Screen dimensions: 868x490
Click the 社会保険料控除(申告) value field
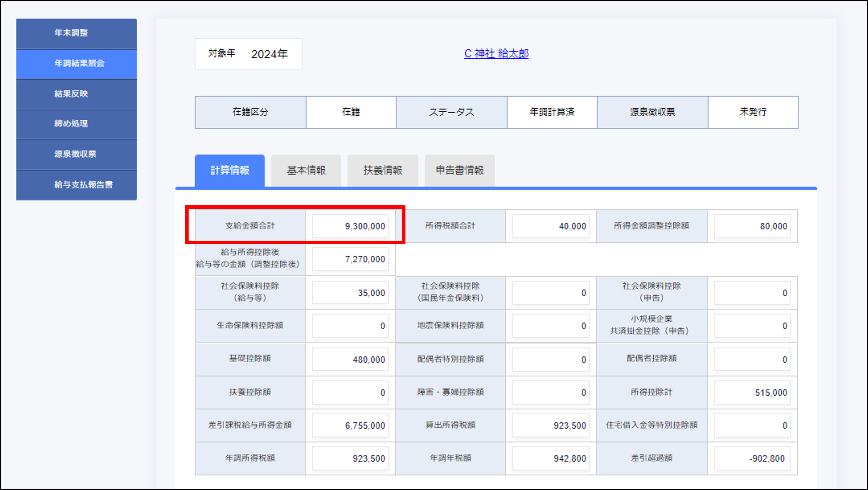click(752, 293)
